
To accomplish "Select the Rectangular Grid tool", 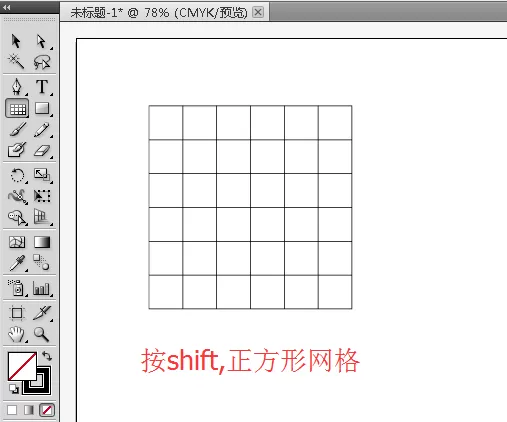I will tap(17, 108).
